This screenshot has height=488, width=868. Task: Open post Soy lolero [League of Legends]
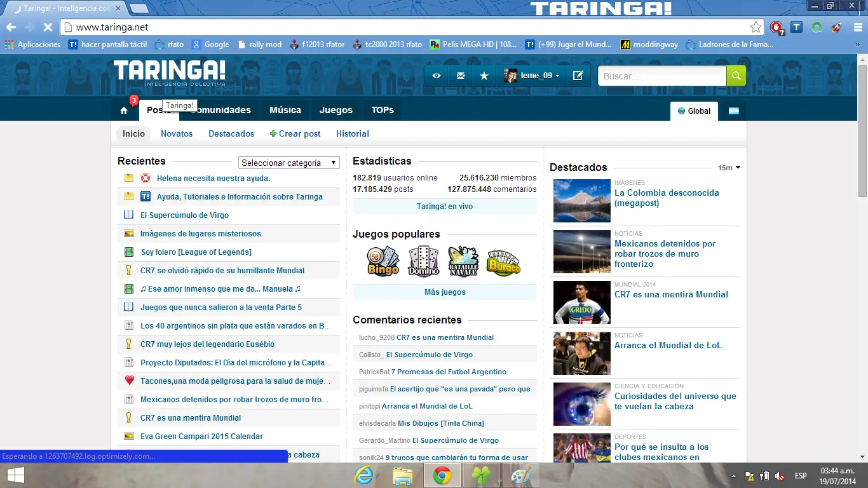tap(196, 252)
